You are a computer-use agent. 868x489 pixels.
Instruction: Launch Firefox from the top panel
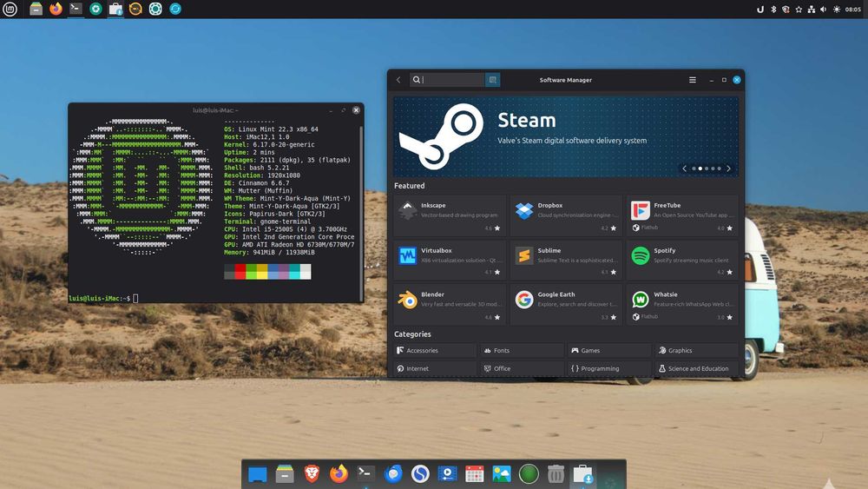pyautogui.click(x=56, y=9)
